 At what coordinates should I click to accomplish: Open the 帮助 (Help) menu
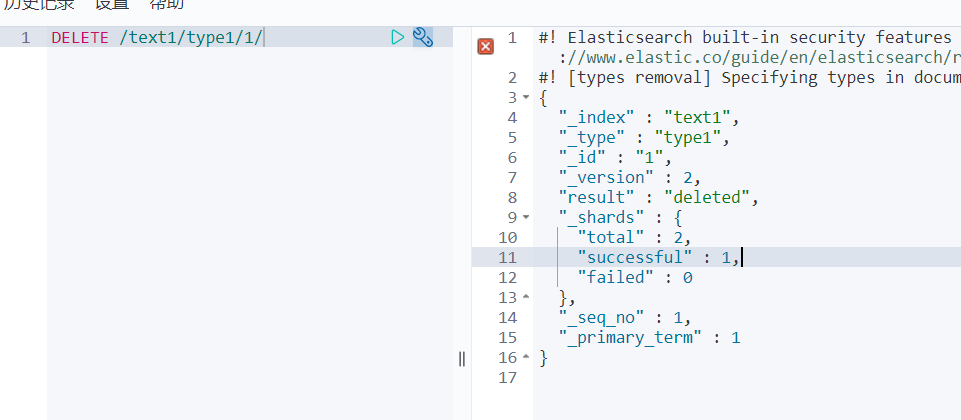166,5
